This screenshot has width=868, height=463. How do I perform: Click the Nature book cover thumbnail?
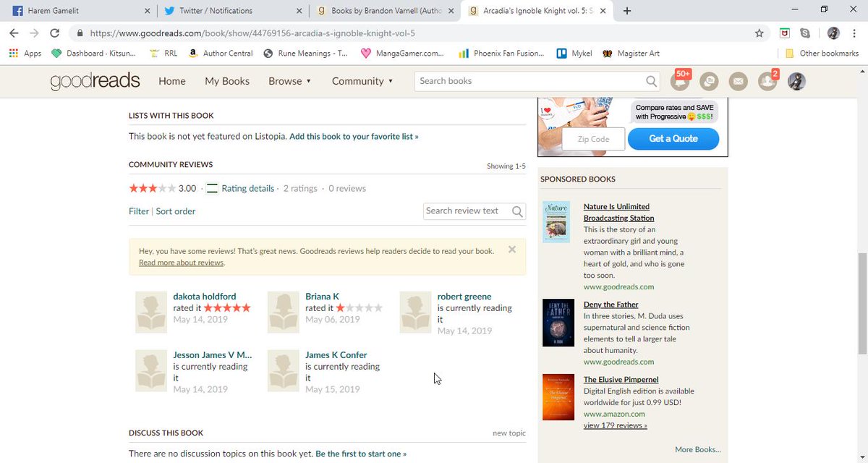point(556,221)
